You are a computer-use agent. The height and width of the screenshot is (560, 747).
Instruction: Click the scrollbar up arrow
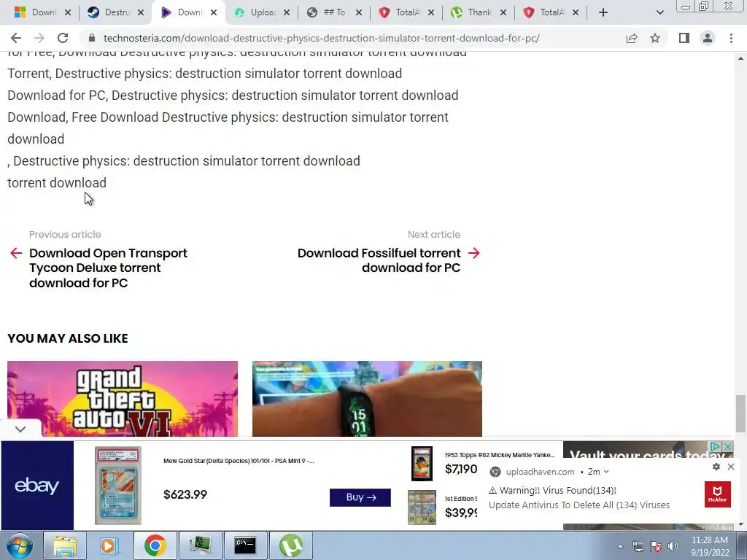click(x=740, y=58)
